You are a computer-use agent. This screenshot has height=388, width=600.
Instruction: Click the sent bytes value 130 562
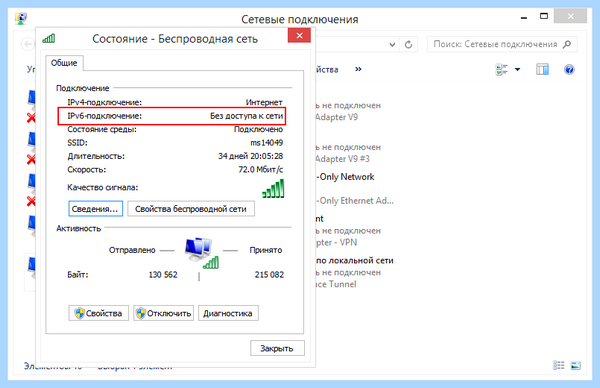163,275
